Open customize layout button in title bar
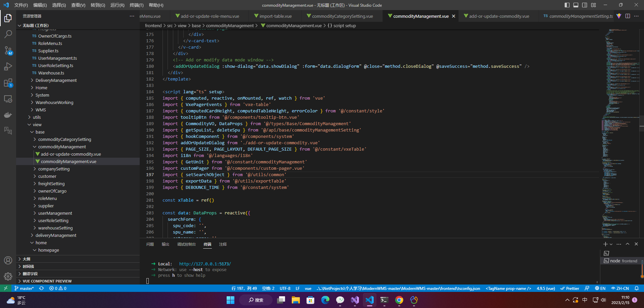 tap(594, 5)
